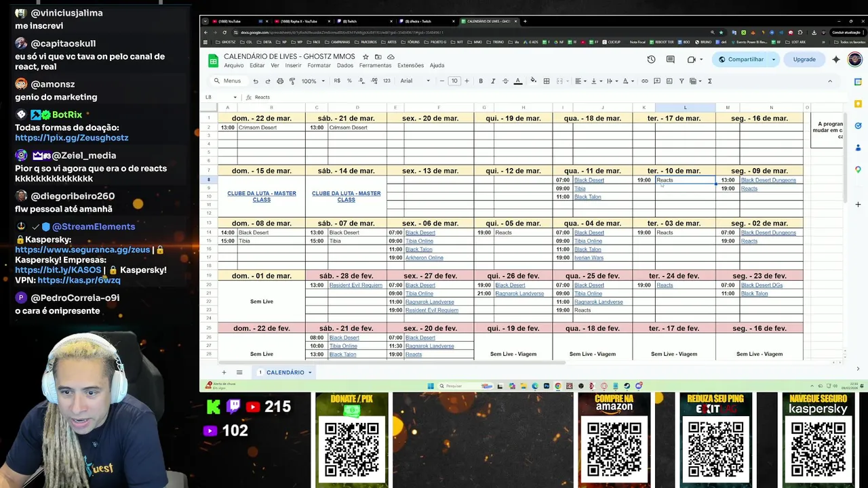This screenshot has height=488, width=868.
Task: Open the seguranca.gg/zeus chat link
Action: (x=83, y=249)
